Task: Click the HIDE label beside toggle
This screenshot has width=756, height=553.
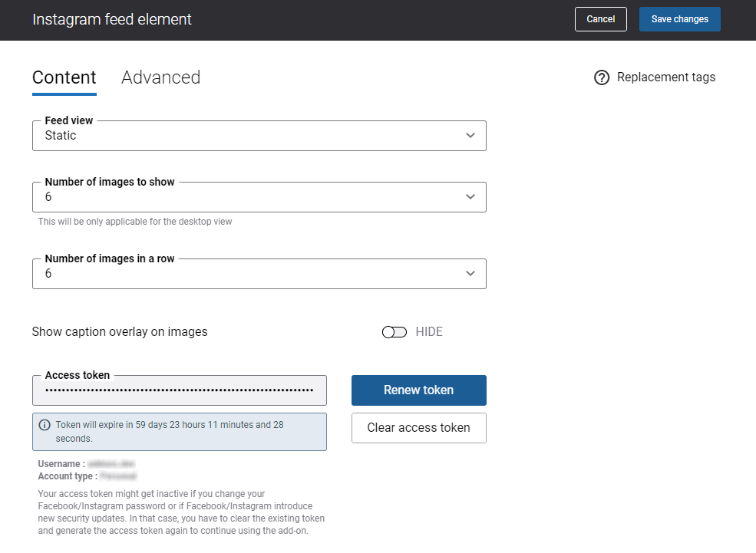Action: 429,332
